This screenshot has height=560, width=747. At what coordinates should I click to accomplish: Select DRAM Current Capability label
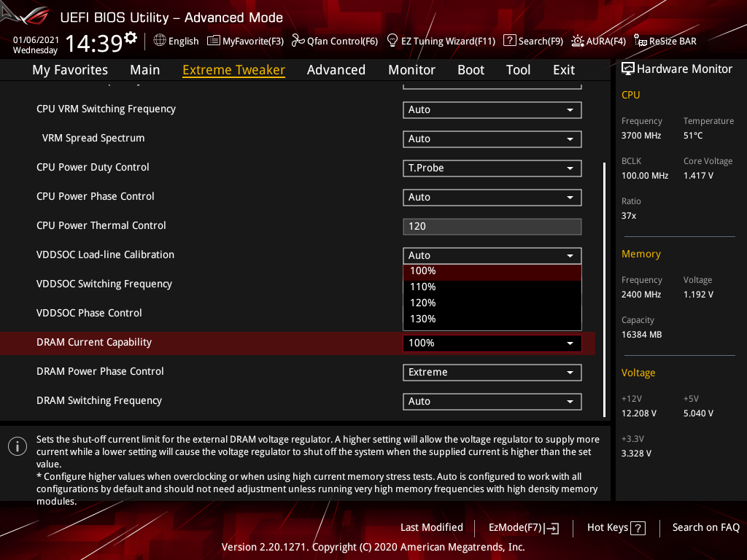click(x=94, y=343)
